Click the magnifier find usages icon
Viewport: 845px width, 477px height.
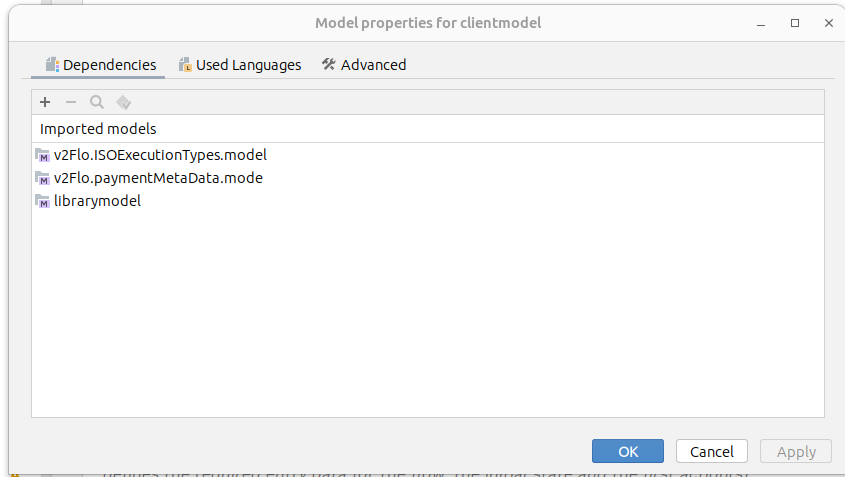click(97, 102)
